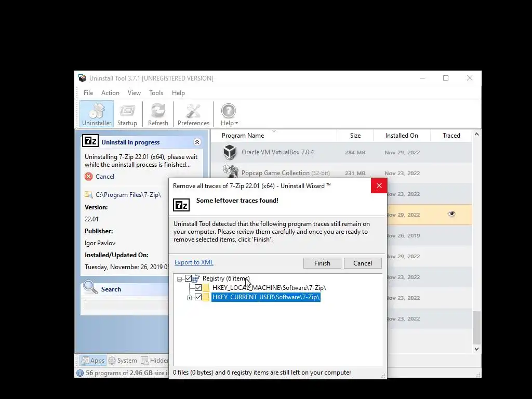Maximize the Uninstall Tool window
The width and height of the screenshot is (532, 399).
(446, 78)
